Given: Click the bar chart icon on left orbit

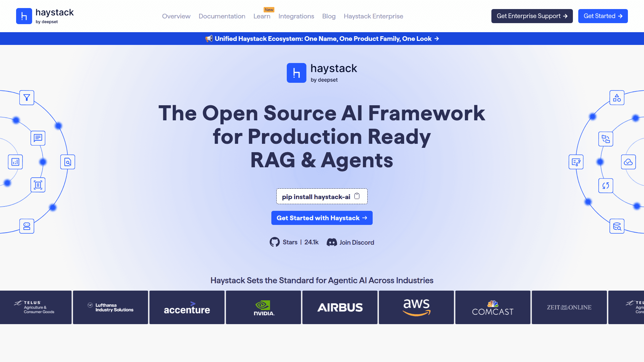Looking at the screenshot, I should click(x=15, y=162).
